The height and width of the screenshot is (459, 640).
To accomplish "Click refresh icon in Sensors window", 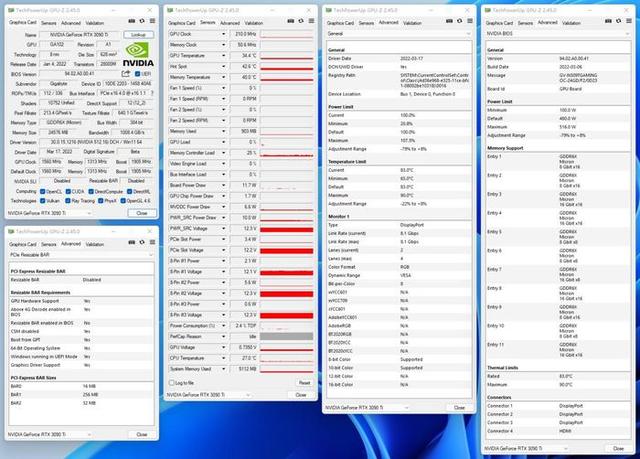I will pyautogui.click(x=301, y=21).
